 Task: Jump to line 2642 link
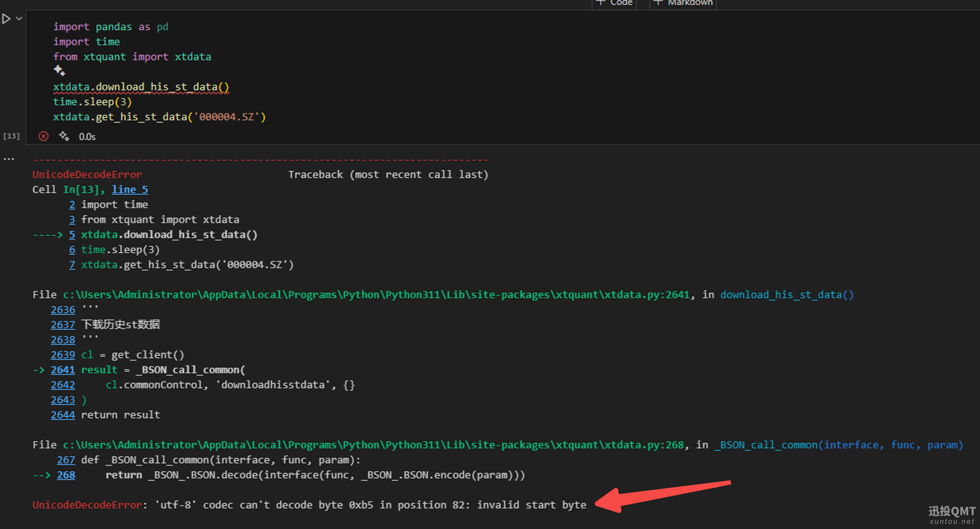[63, 385]
